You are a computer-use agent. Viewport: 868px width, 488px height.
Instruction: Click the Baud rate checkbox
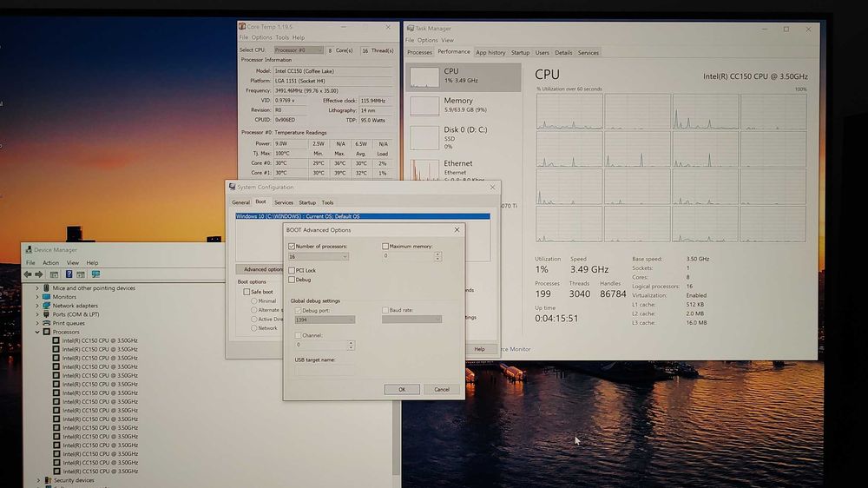pyautogui.click(x=385, y=310)
